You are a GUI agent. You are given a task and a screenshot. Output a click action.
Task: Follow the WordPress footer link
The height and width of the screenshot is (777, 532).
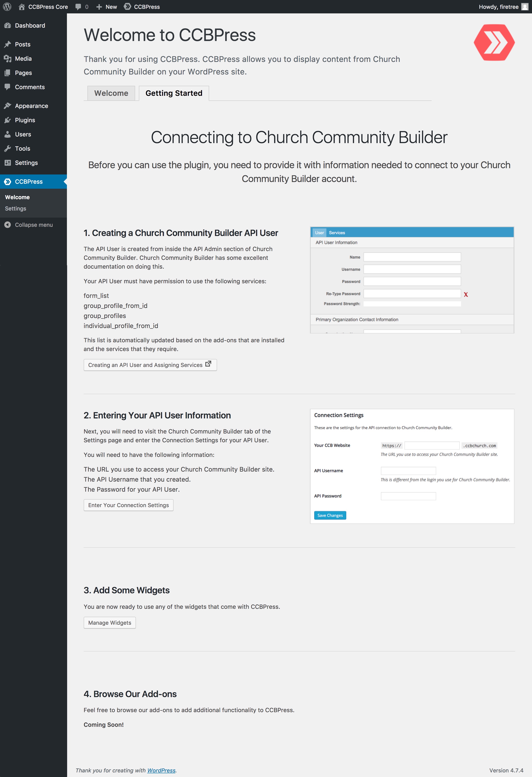161,770
